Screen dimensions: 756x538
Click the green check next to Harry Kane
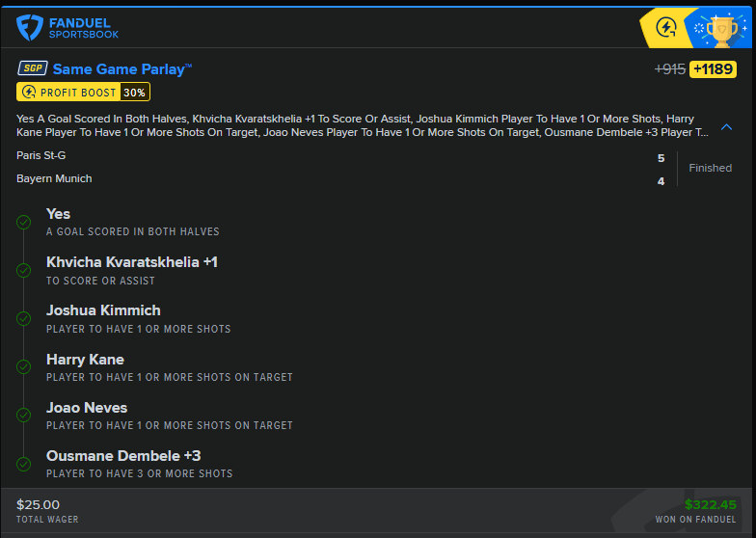coord(23,366)
